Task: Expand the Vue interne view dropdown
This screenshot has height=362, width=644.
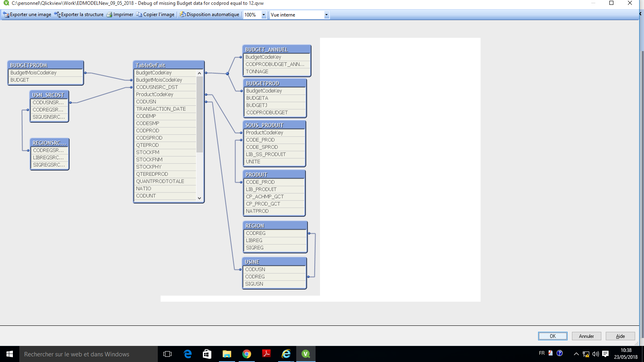Action: click(x=326, y=15)
